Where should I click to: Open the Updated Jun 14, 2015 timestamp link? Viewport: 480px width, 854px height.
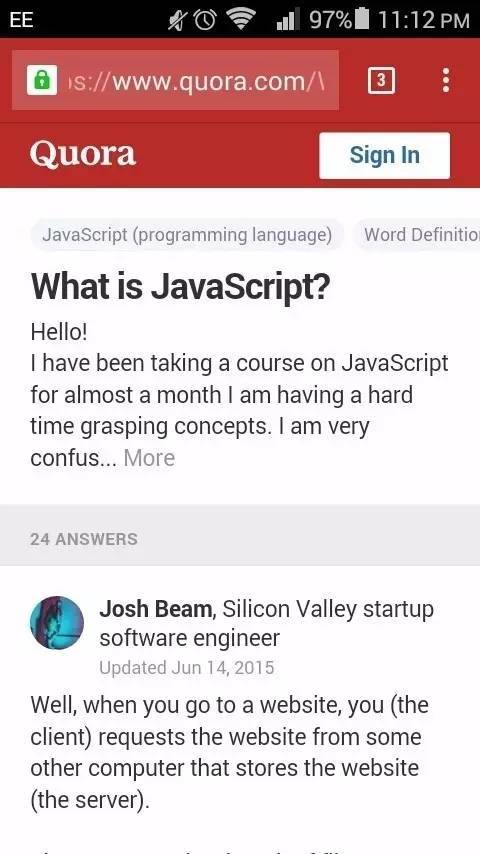point(186,668)
